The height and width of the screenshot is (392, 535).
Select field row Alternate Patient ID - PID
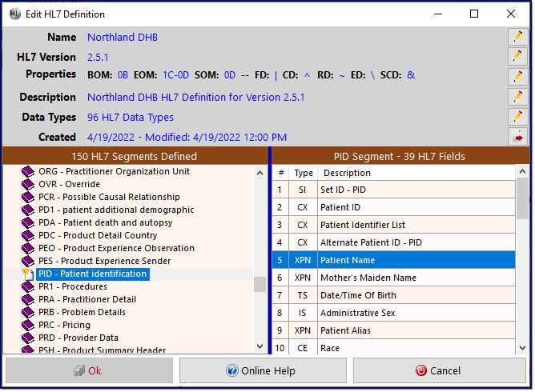click(394, 242)
